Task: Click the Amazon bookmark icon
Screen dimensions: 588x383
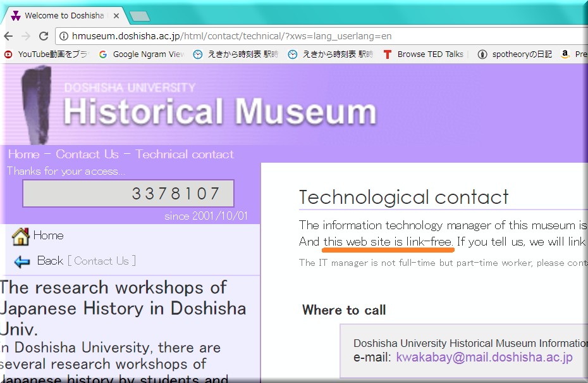Action: [x=565, y=54]
